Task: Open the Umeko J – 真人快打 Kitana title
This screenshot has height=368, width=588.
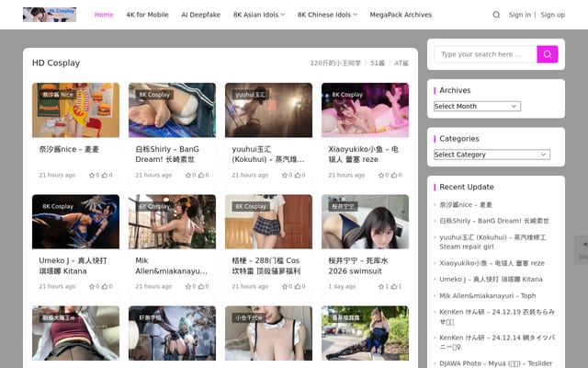Action: tap(73, 266)
